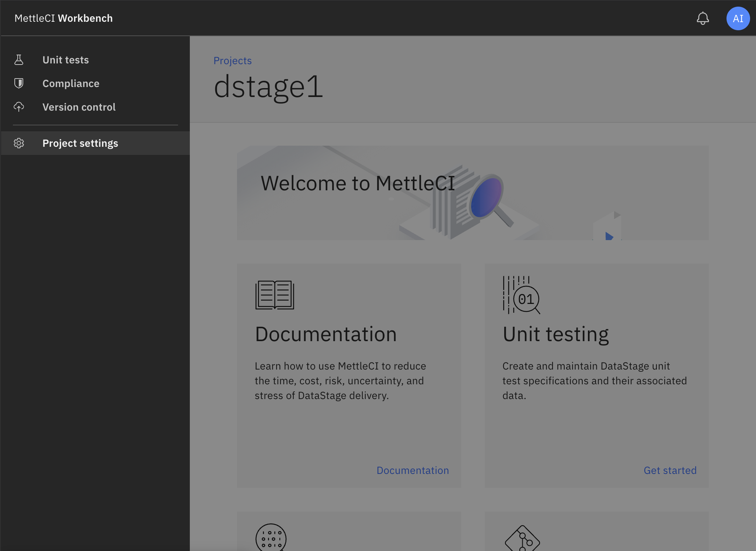Select Compliance in the sidebar menu

pos(71,83)
